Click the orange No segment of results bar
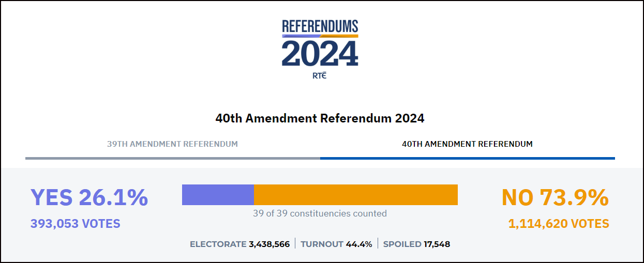 tap(356, 195)
